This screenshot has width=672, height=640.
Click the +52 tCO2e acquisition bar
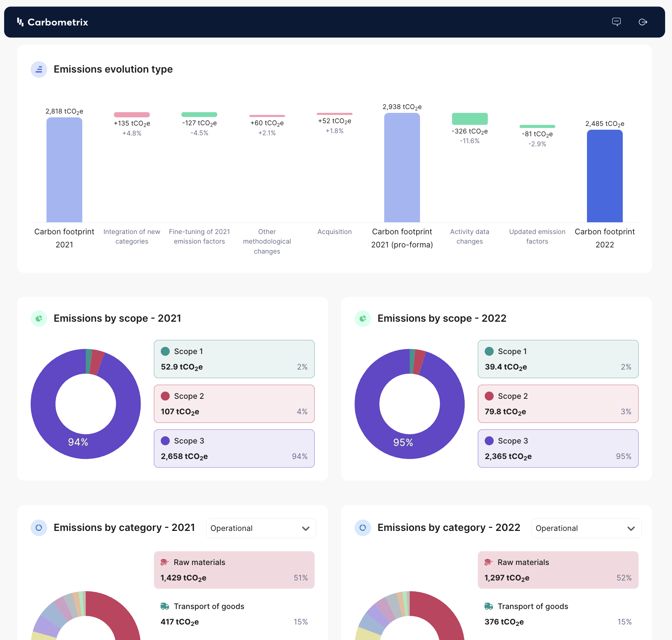[335, 114]
